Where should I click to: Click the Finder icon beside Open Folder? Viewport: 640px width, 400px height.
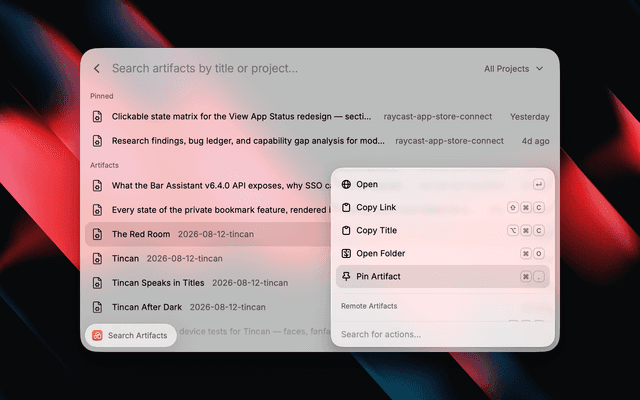click(x=346, y=253)
